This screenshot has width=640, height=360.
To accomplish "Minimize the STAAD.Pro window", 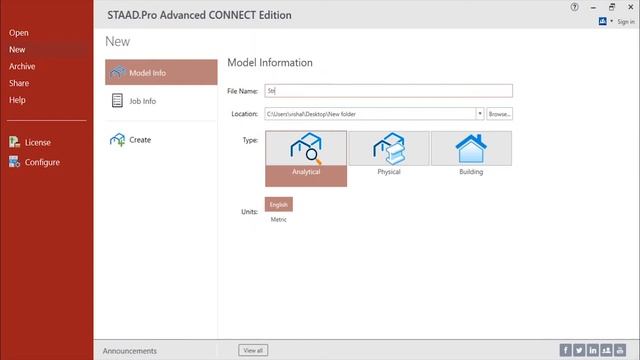I will [593, 7].
